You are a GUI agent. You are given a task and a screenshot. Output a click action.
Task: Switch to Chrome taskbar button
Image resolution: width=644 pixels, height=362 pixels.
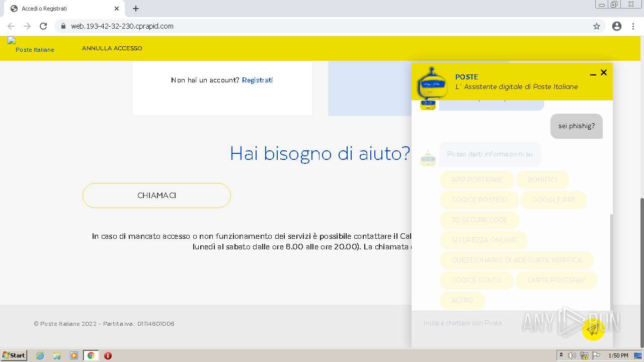tap(91, 355)
